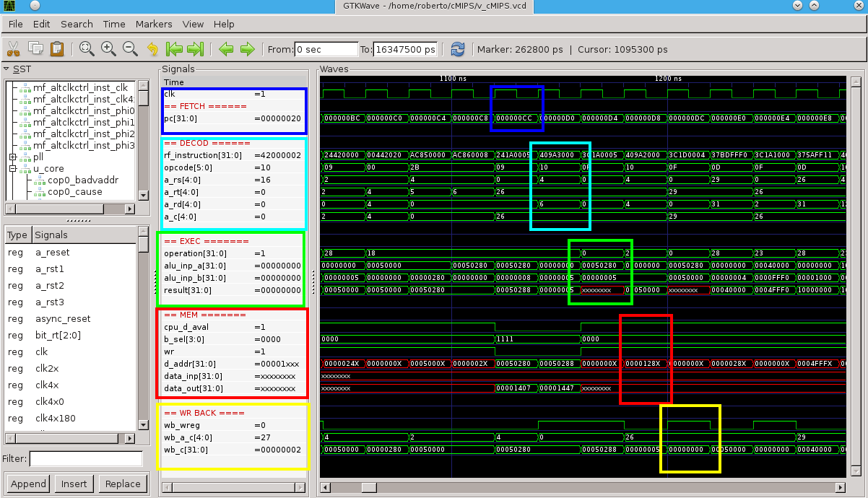Click the Copy traces toolbar icon
The height and width of the screenshot is (498, 868).
35,49
